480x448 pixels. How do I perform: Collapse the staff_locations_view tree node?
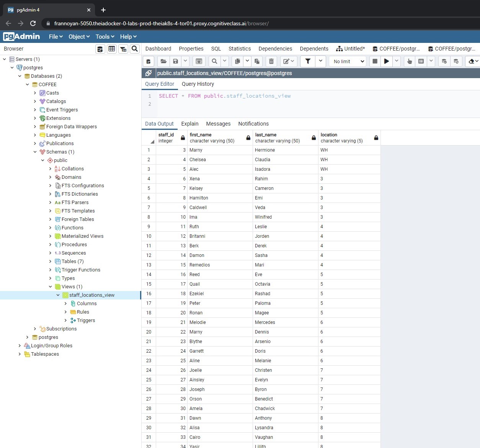pos(58,295)
